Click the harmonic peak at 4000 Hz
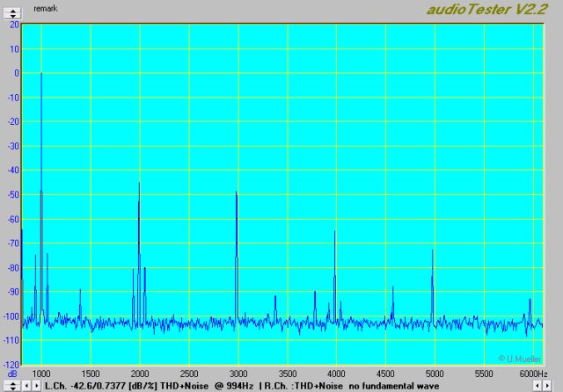The width and height of the screenshot is (563, 392). [x=334, y=232]
